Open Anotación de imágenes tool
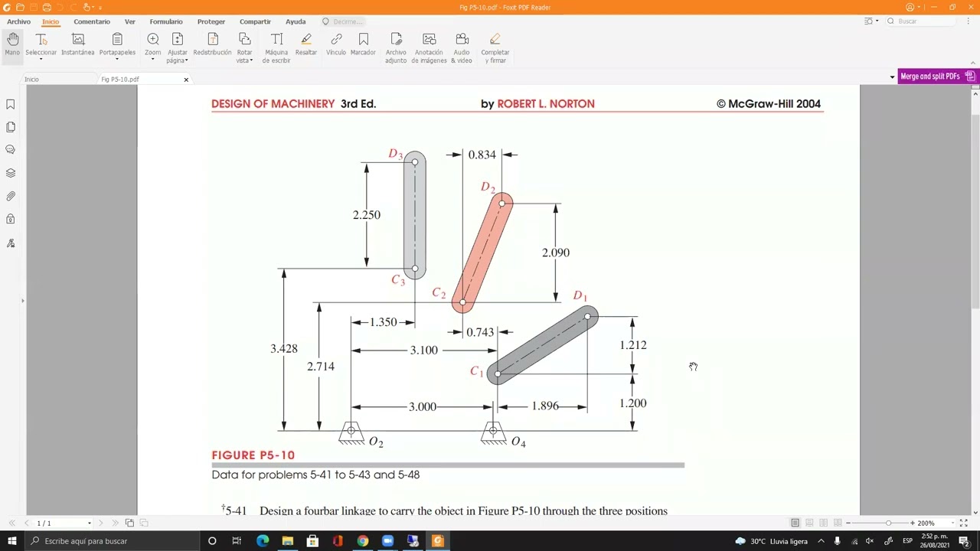The width and height of the screenshot is (980, 551). pos(429,47)
